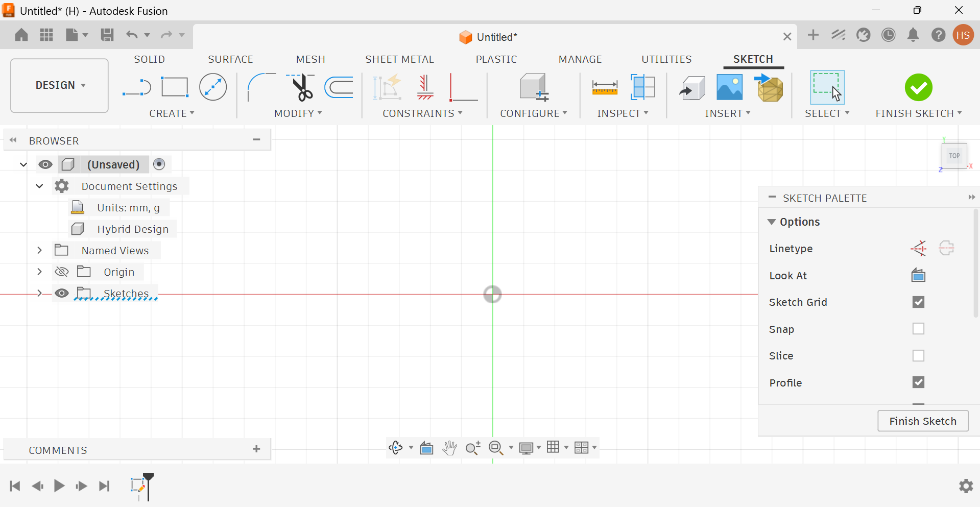Switch to the SOLID tab
Image resolution: width=980 pixels, height=507 pixels.
149,59
